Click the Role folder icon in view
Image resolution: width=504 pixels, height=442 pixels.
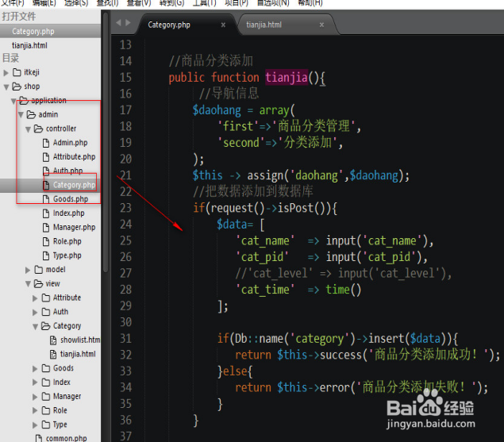[46, 410]
